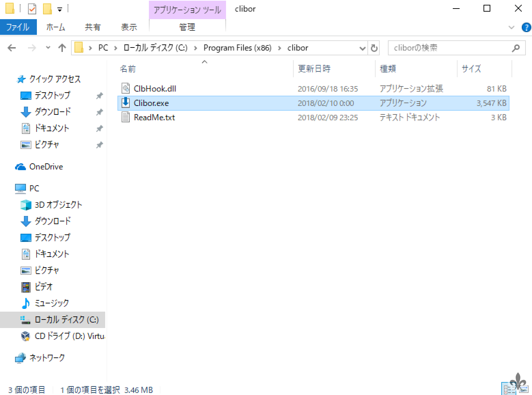Expand the ribbon with the chevron
The image size is (532, 395).
[x=511, y=27]
